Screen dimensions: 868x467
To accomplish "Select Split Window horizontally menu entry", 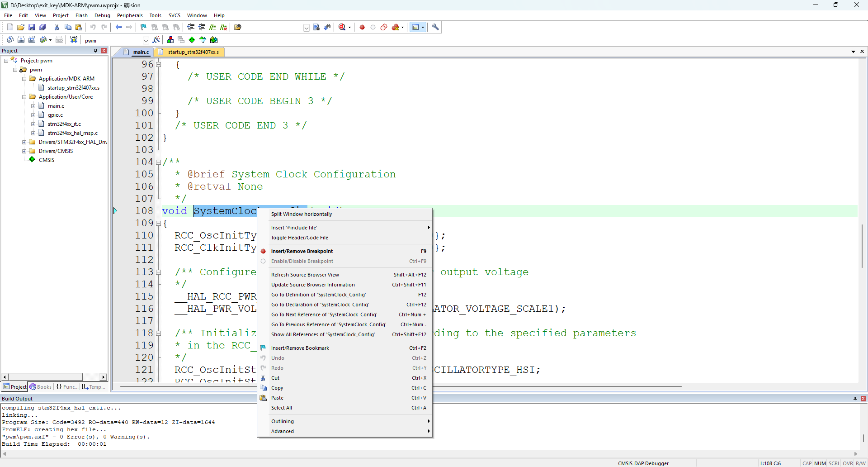I will tap(344, 214).
